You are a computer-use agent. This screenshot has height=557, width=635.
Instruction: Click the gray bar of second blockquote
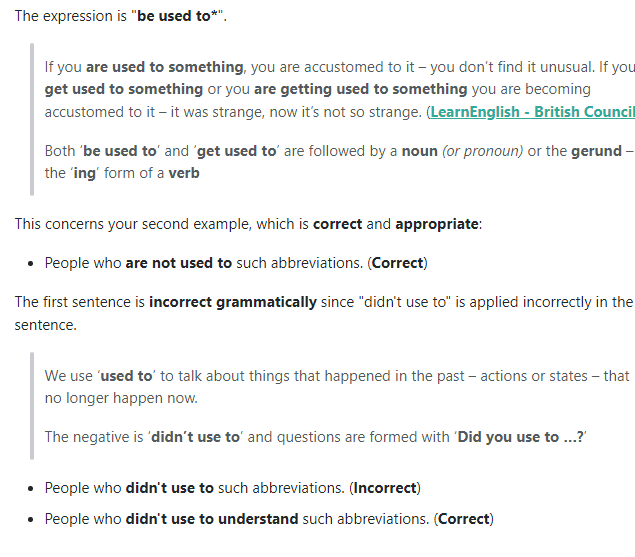[32, 406]
